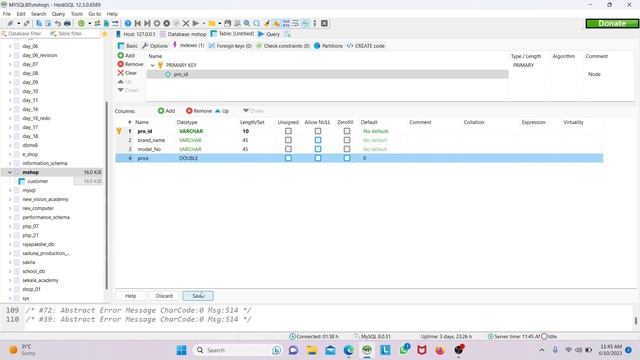Viewport: 640px width, 360px height.
Task: Click the Save button
Action: pyautogui.click(x=198, y=296)
